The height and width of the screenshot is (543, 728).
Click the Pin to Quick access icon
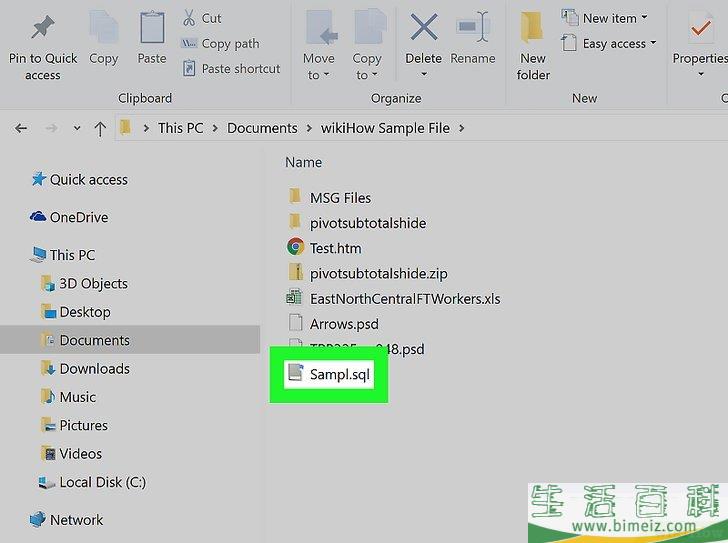(42, 28)
